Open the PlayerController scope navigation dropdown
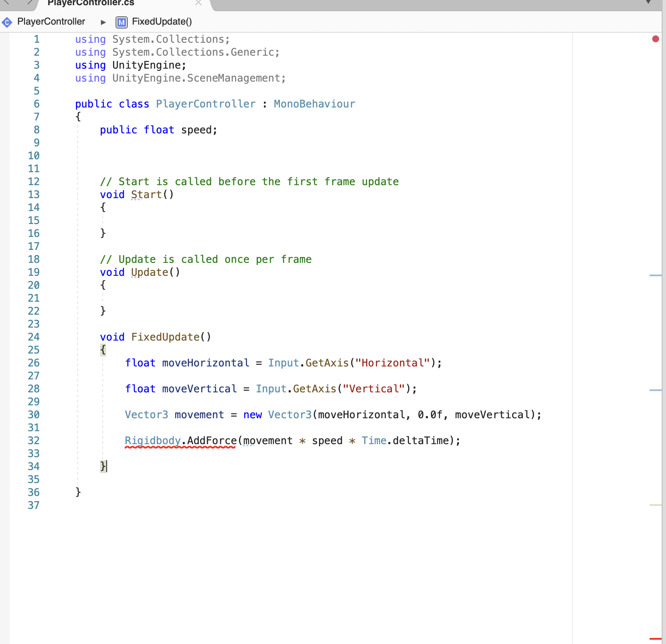The width and height of the screenshot is (666, 644). click(51, 22)
